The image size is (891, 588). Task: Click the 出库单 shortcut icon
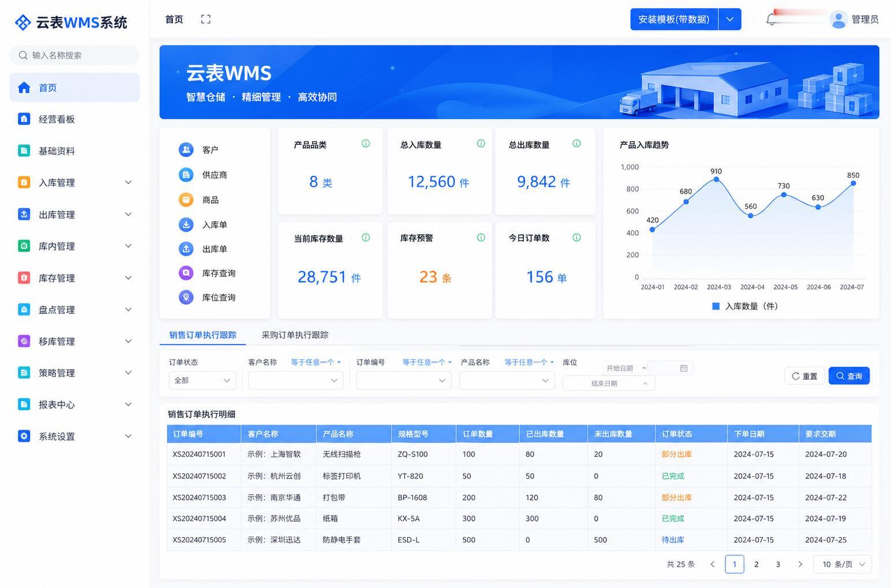coord(186,249)
